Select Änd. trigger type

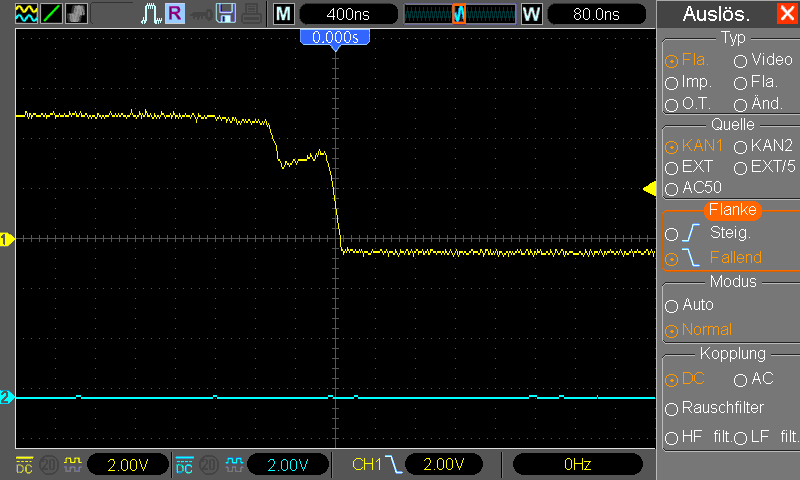758,104
